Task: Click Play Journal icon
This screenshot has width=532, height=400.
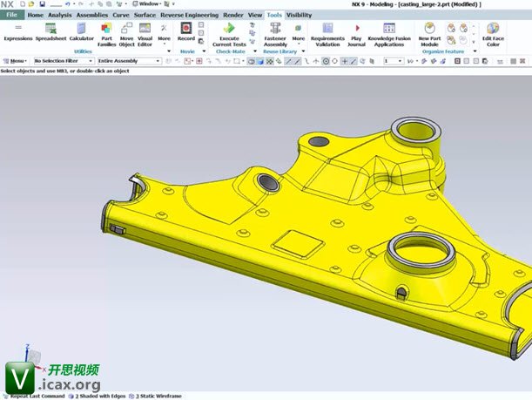Action: [357, 33]
